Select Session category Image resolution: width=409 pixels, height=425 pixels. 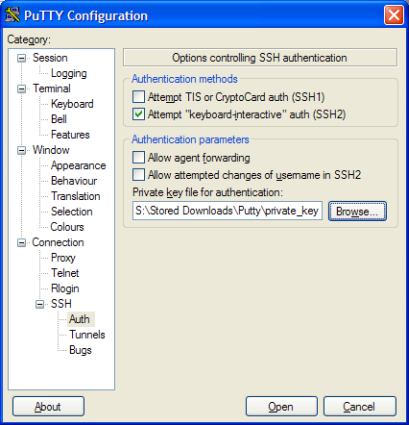[50, 58]
